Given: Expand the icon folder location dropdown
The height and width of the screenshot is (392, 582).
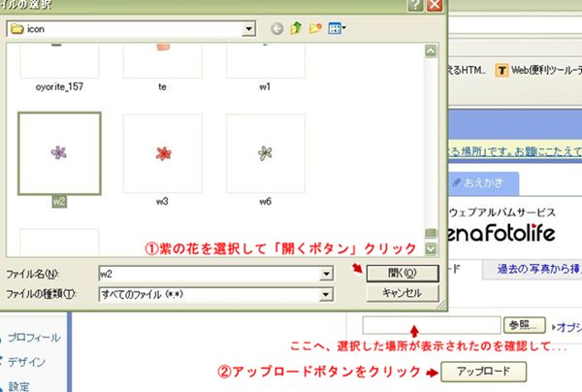Looking at the screenshot, I should [248, 29].
